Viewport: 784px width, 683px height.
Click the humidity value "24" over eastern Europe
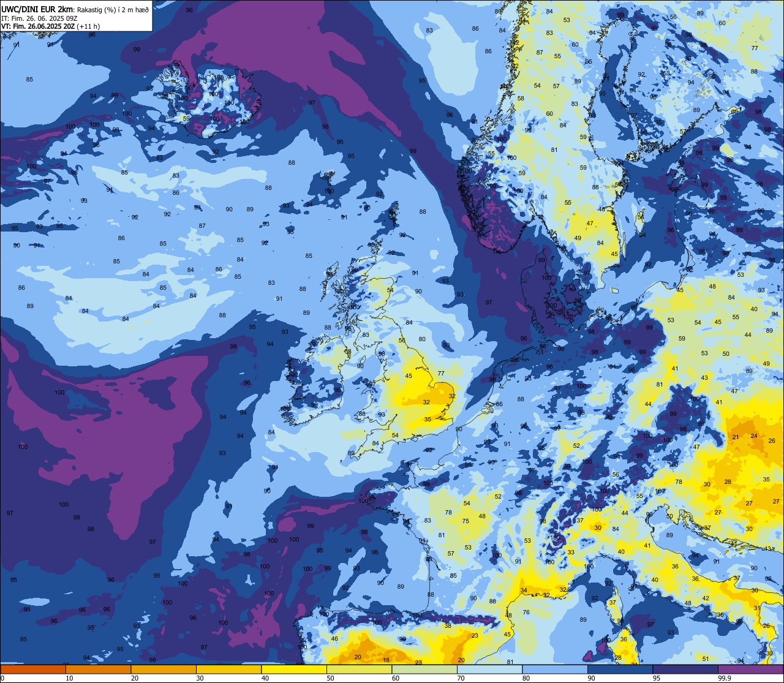click(754, 436)
